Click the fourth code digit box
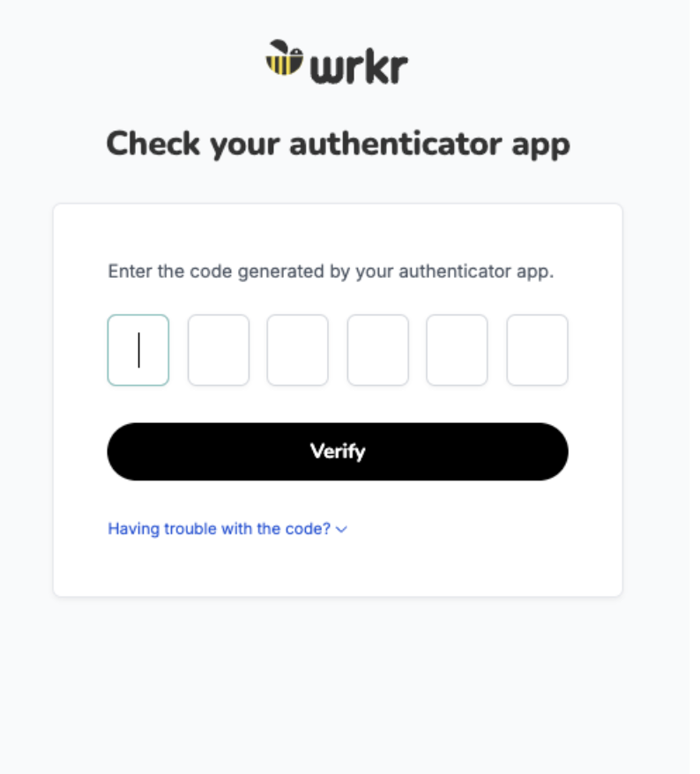The width and height of the screenshot is (700, 774). [x=377, y=350]
